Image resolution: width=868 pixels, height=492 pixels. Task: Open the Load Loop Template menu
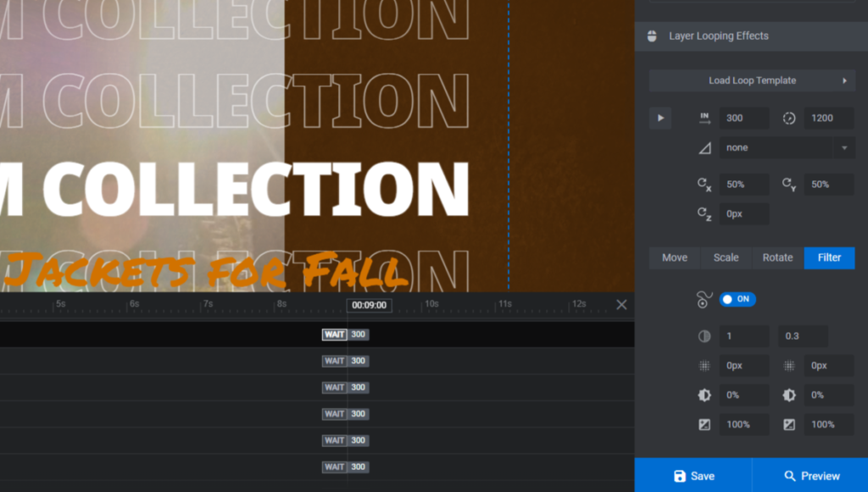coord(752,80)
